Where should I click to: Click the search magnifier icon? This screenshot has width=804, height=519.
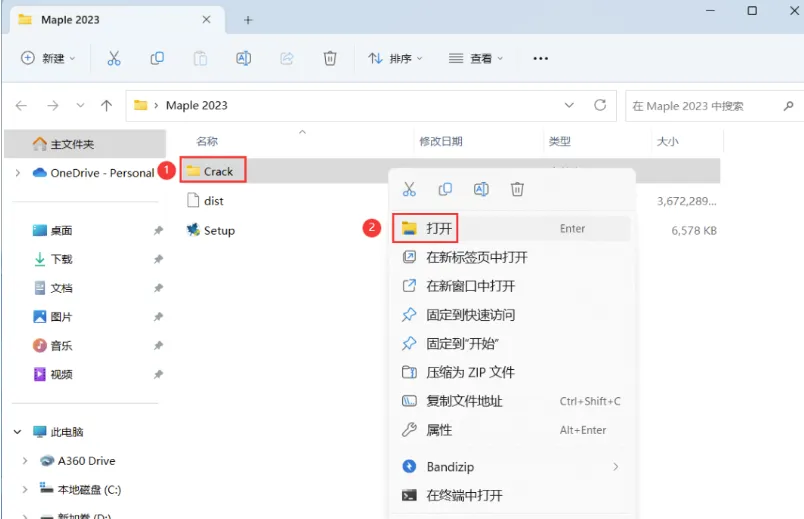[789, 106]
